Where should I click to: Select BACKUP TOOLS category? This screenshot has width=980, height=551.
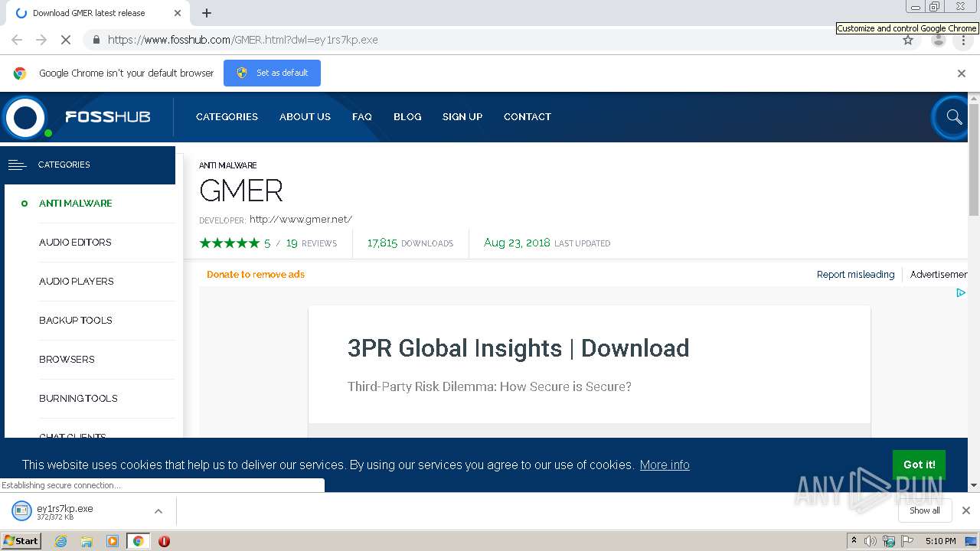tap(76, 321)
